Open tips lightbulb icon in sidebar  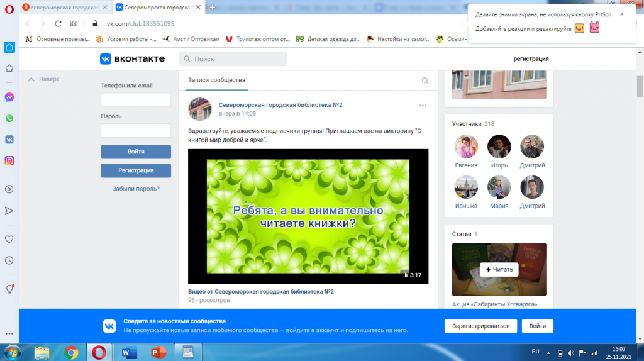tap(9, 289)
